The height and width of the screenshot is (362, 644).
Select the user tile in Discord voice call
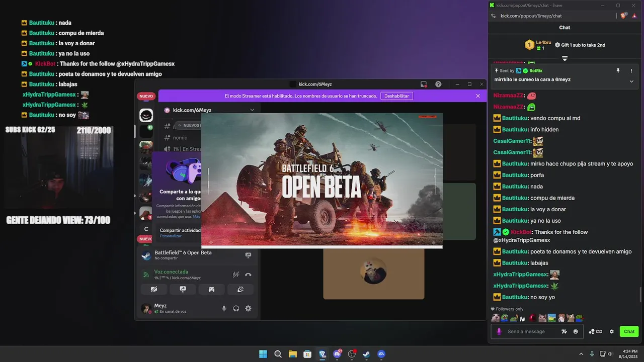373,274
